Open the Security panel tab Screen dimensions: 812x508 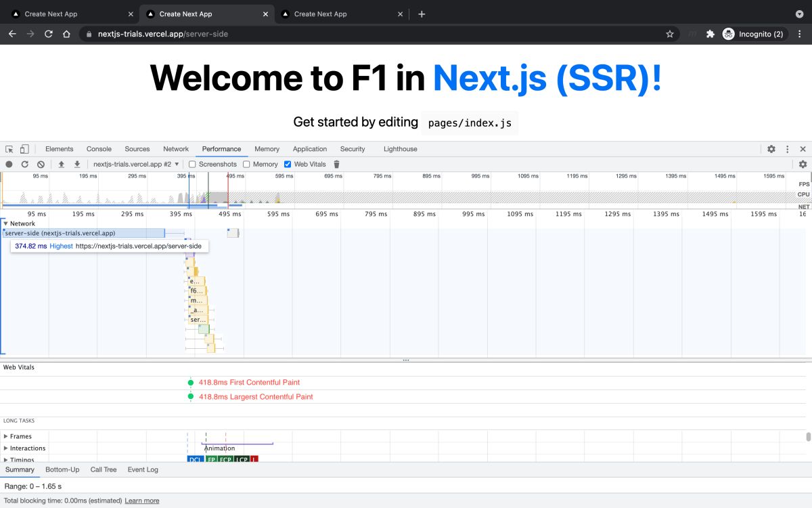point(353,149)
